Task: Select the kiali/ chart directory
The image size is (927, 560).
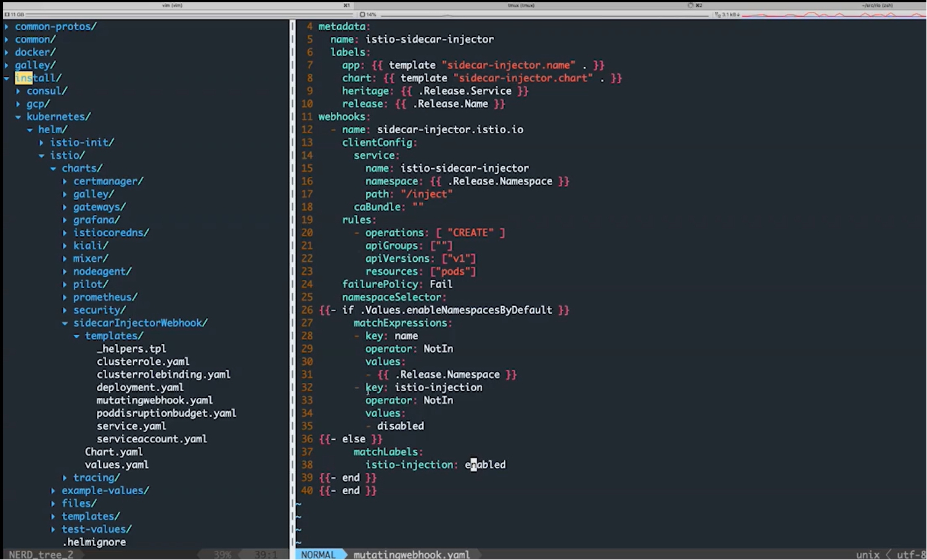Action: 91,246
